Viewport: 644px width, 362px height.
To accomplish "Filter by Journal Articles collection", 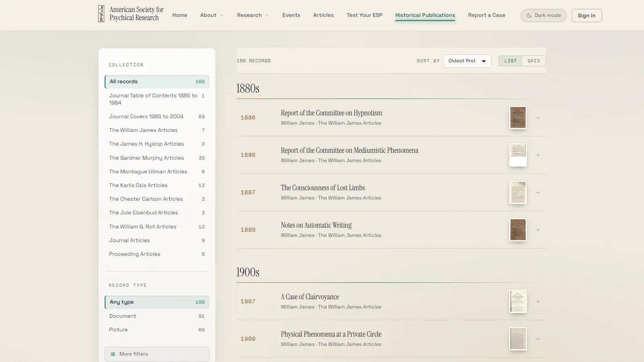I will (157, 241).
